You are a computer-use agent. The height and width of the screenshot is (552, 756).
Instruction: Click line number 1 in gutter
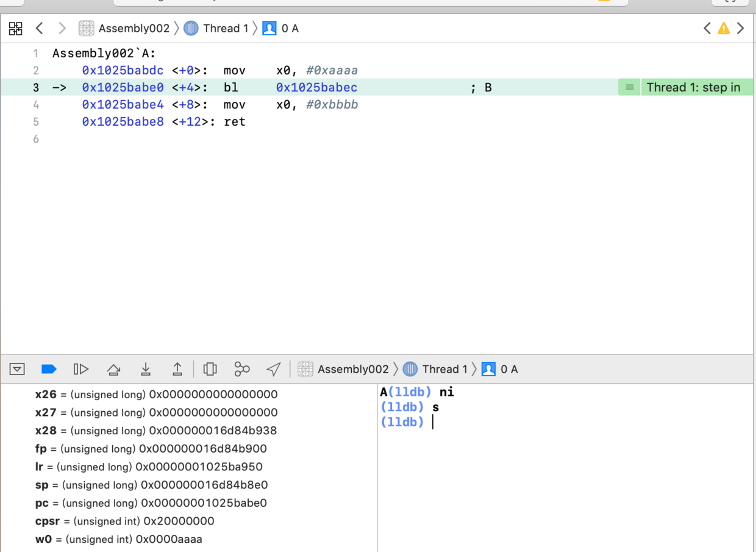36,53
